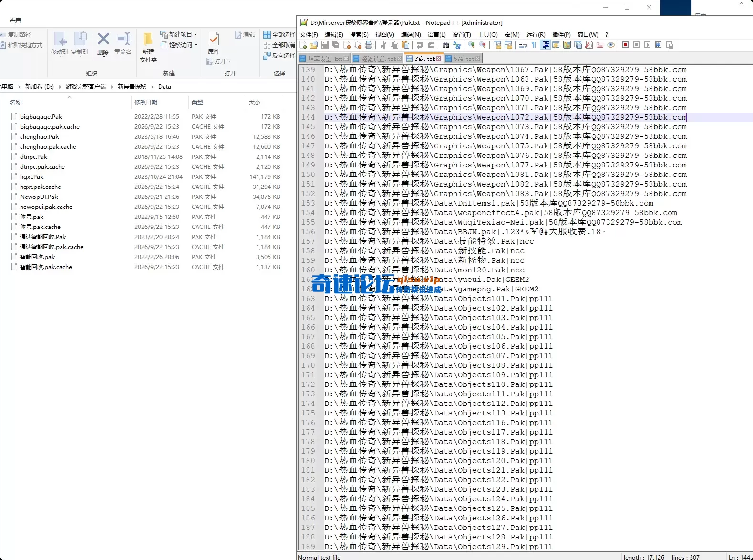This screenshot has width=753, height=560.
Task: Click the Undo arrow icon
Action: click(420, 45)
